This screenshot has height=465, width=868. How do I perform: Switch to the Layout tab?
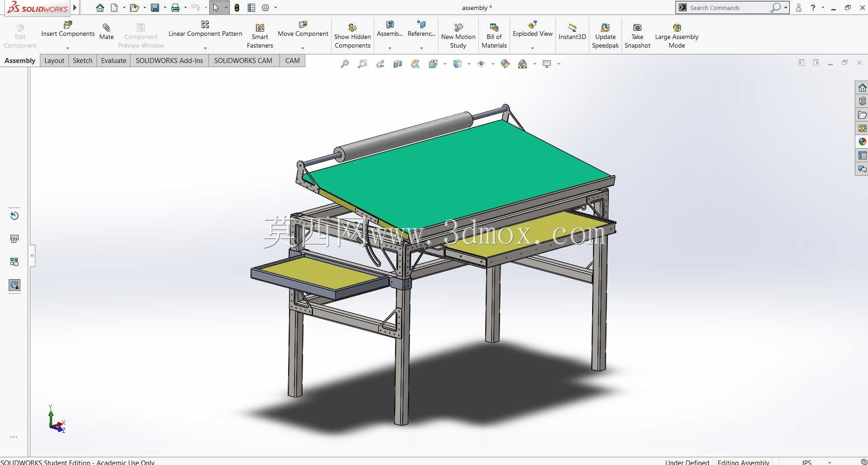coord(54,61)
